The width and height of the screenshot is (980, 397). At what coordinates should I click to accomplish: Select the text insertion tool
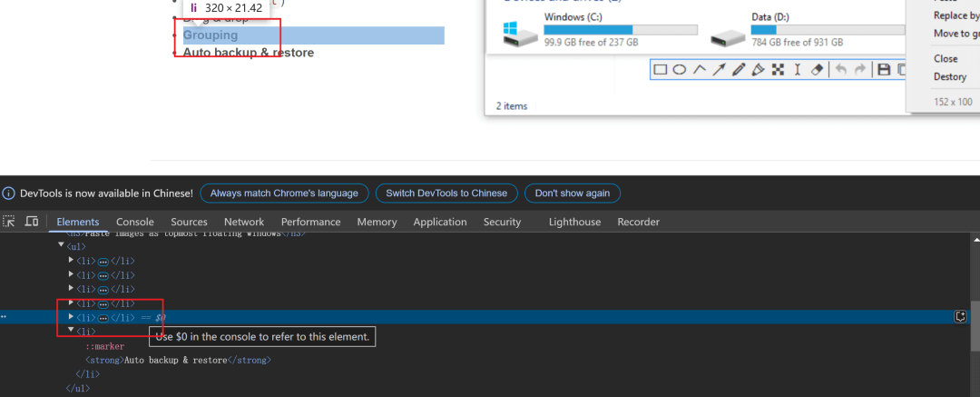coord(798,70)
